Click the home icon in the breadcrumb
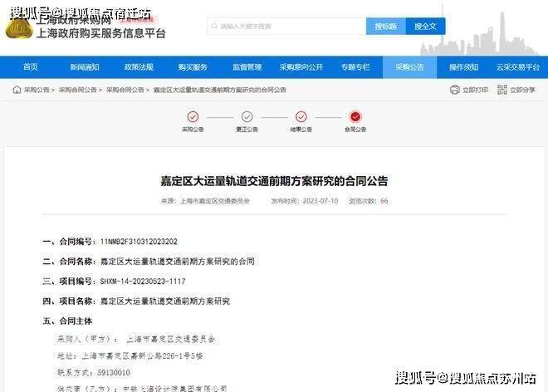This screenshot has height=392, width=548. (x=17, y=90)
